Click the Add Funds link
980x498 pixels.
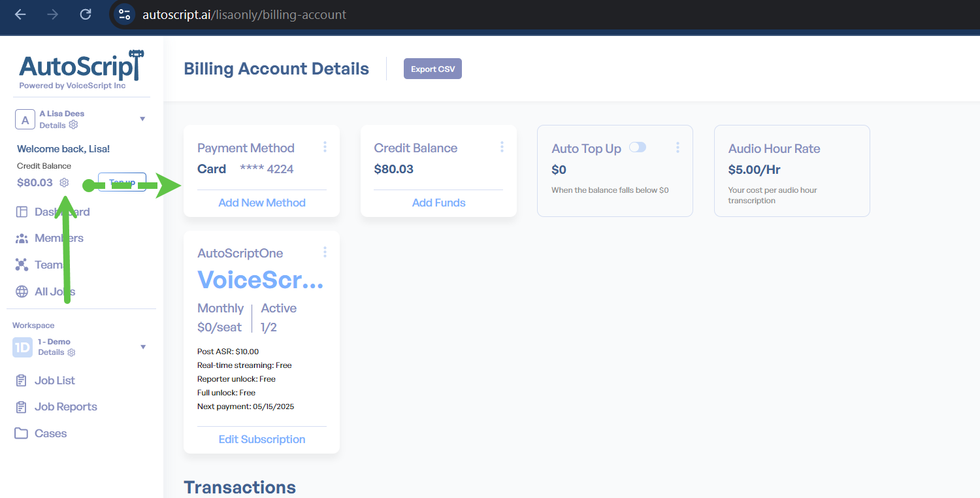pyautogui.click(x=439, y=203)
